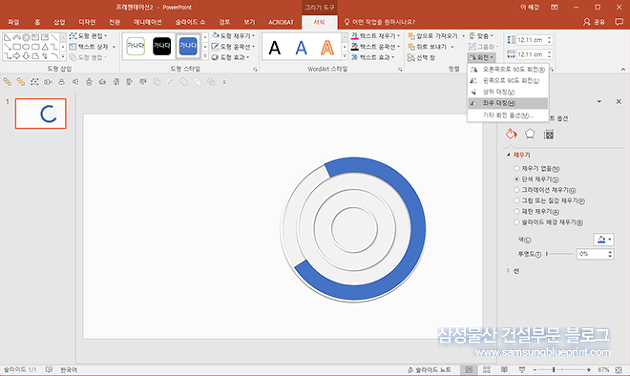
Task: Open the 맞춤 (Align) dropdown
Action: [481, 36]
